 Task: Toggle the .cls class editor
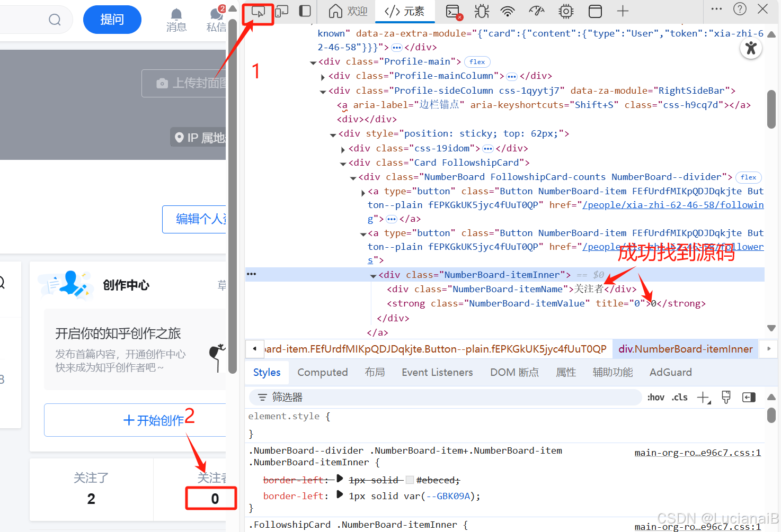680,397
